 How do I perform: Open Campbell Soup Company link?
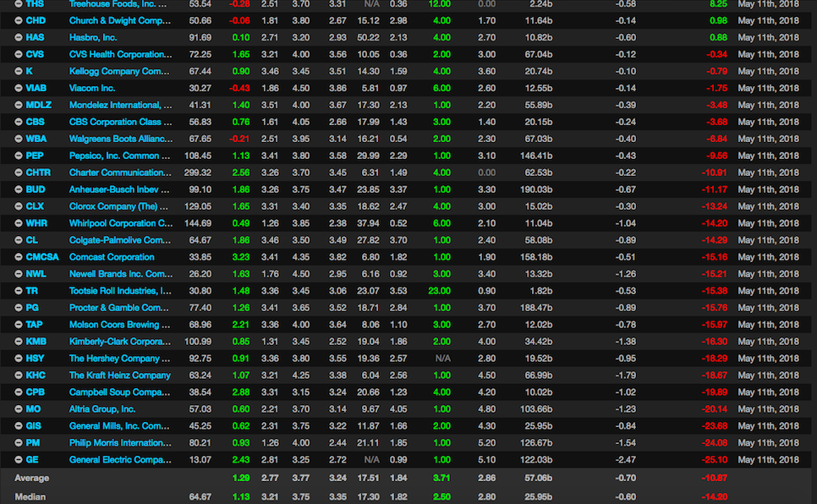coord(120,392)
